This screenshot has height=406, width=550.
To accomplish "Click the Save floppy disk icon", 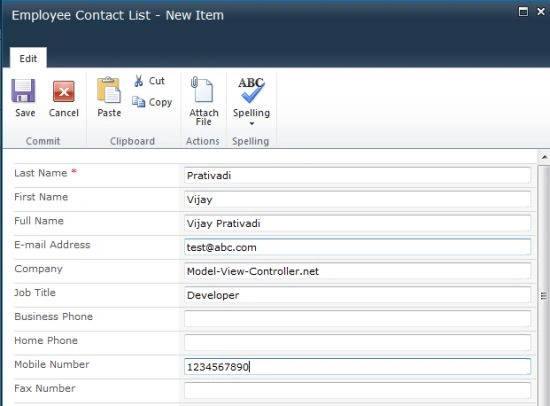I will [x=23, y=91].
